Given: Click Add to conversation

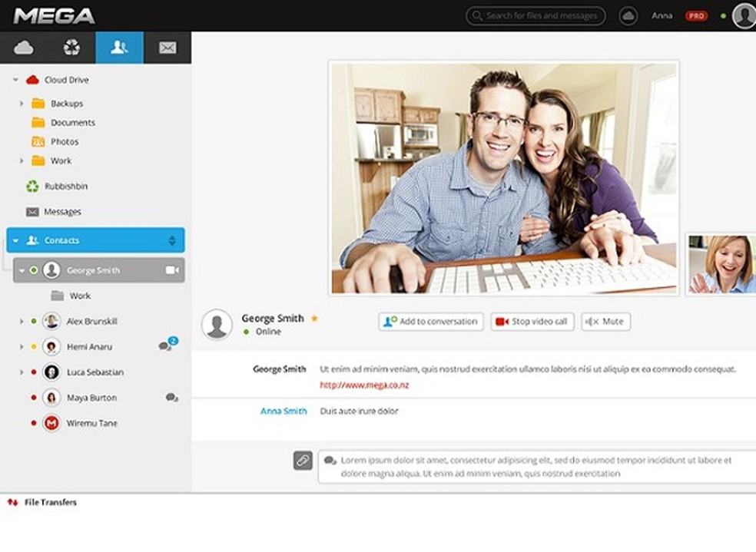Looking at the screenshot, I should (x=430, y=322).
